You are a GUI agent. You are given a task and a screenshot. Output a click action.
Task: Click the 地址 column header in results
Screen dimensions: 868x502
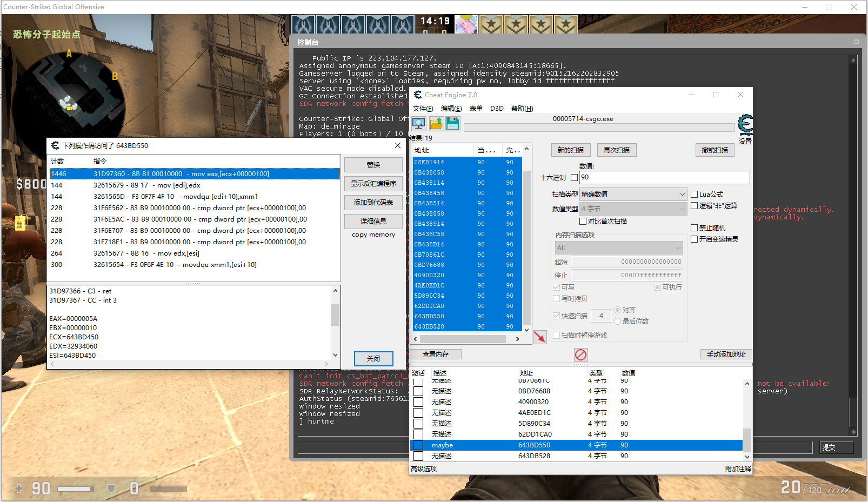pyautogui.click(x=442, y=150)
